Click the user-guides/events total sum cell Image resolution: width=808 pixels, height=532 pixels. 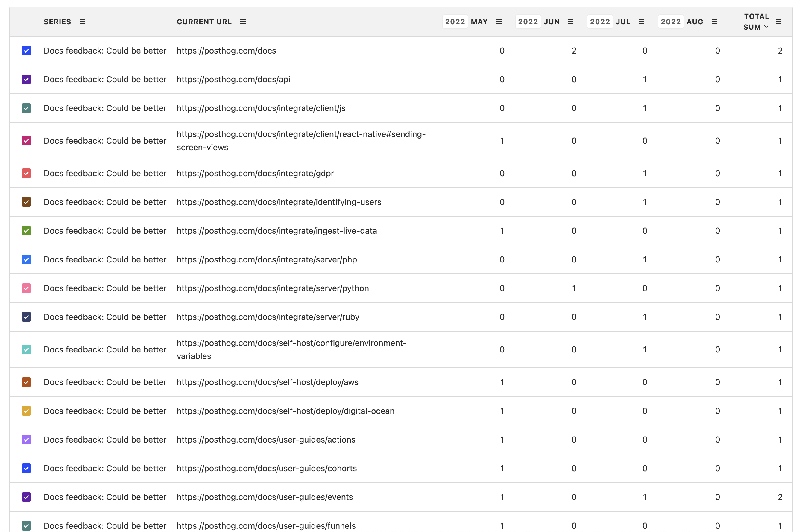780,497
